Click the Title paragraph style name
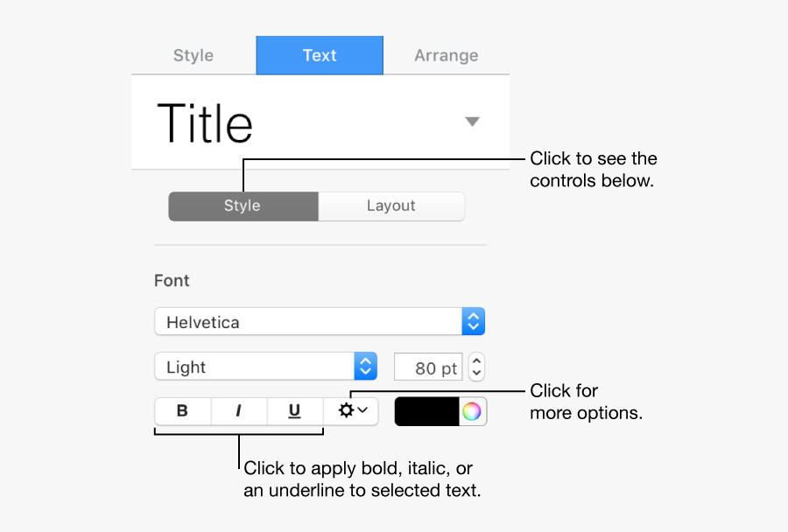 [205, 122]
